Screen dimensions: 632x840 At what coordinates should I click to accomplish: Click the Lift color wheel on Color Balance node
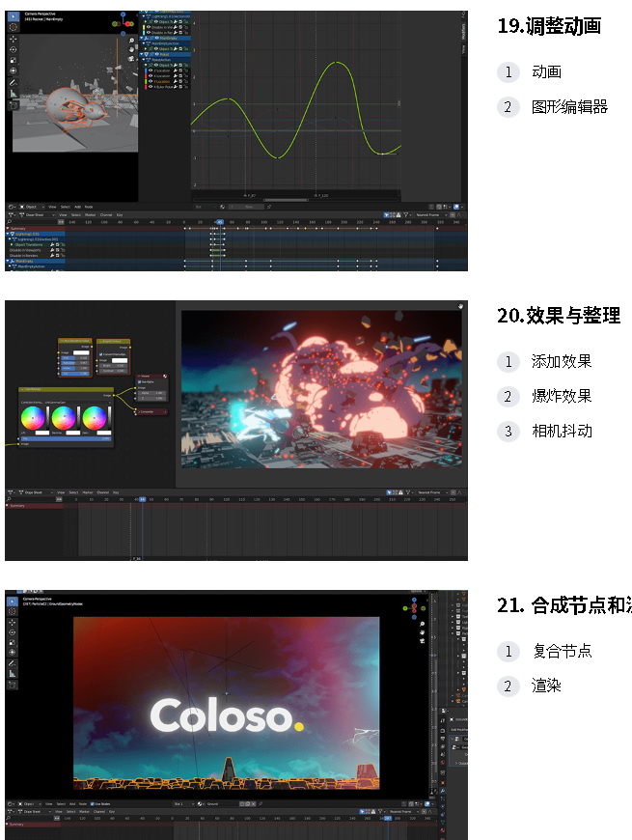tap(33, 418)
